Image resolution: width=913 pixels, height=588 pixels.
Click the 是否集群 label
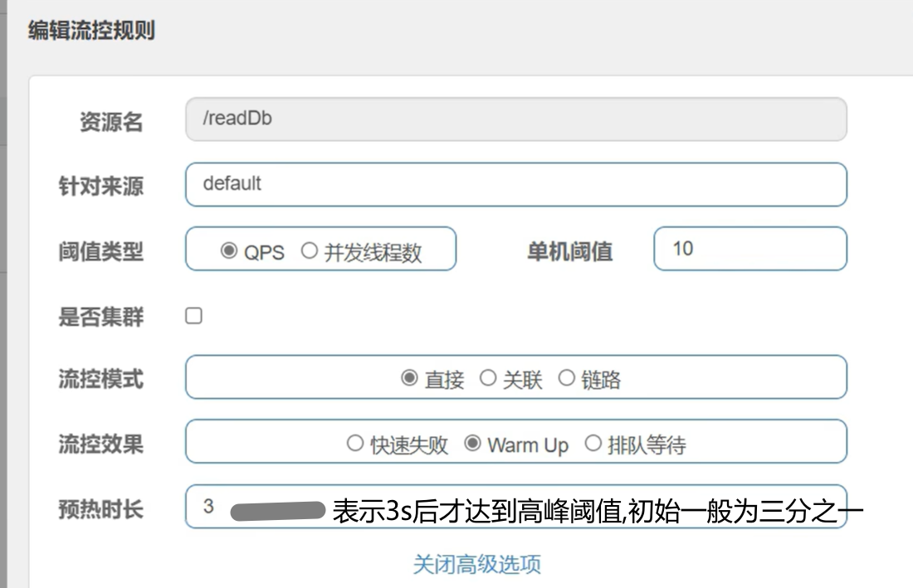pos(100,317)
